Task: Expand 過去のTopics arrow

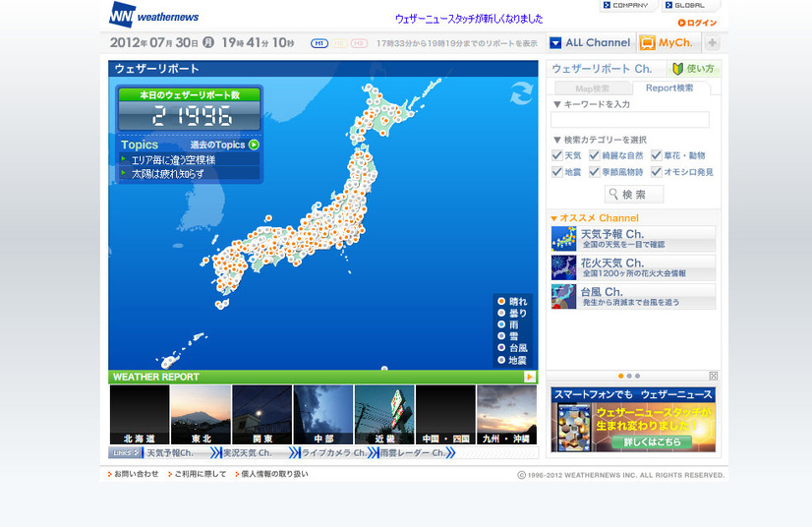Action: (x=254, y=145)
